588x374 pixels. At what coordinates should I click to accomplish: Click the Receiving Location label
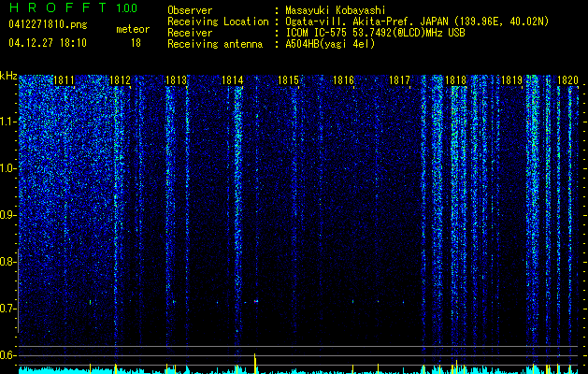coord(218,22)
